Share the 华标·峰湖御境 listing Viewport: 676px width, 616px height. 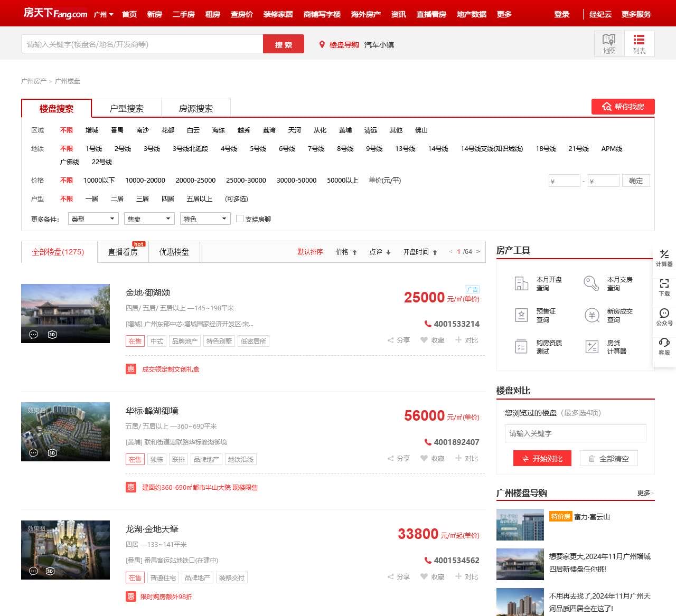click(399, 459)
